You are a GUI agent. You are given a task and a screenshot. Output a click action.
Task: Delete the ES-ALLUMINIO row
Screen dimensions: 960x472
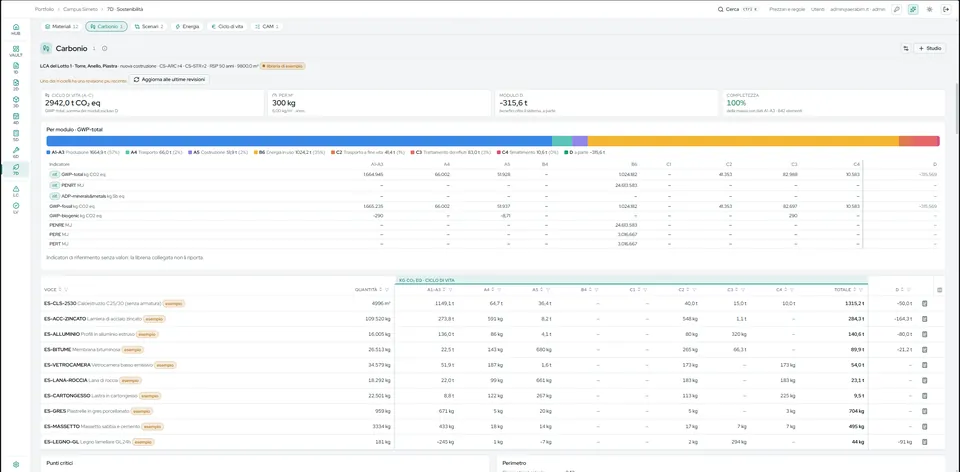tap(924, 334)
